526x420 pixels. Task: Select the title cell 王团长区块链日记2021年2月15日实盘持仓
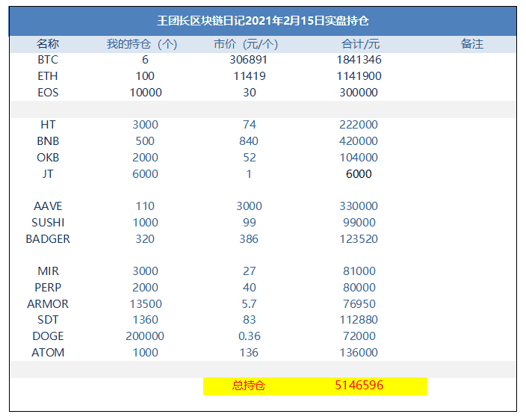pos(263,21)
